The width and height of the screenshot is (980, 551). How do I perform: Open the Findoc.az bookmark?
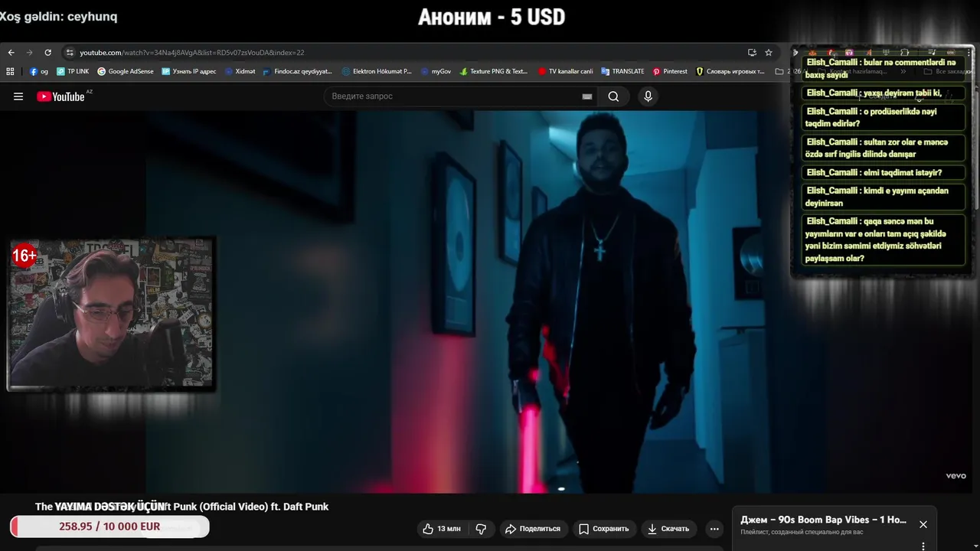click(297, 71)
